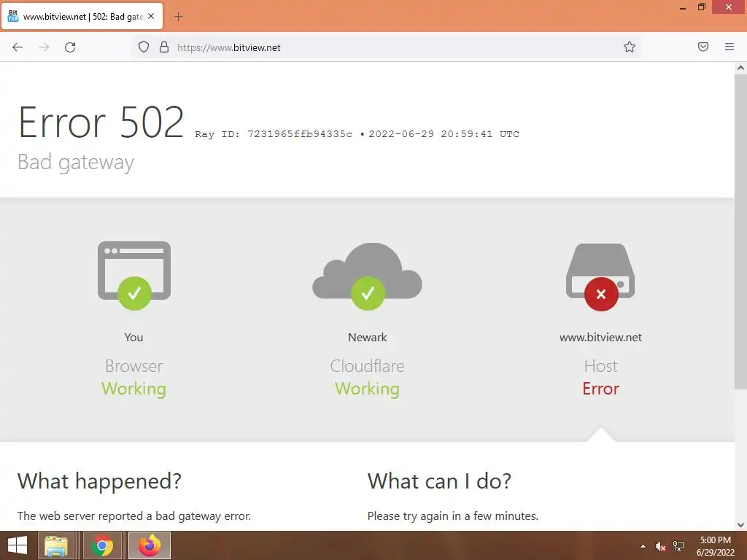This screenshot has height=560, width=747.
Task: Click the Firefox taskbar icon
Action: (150, 545)
